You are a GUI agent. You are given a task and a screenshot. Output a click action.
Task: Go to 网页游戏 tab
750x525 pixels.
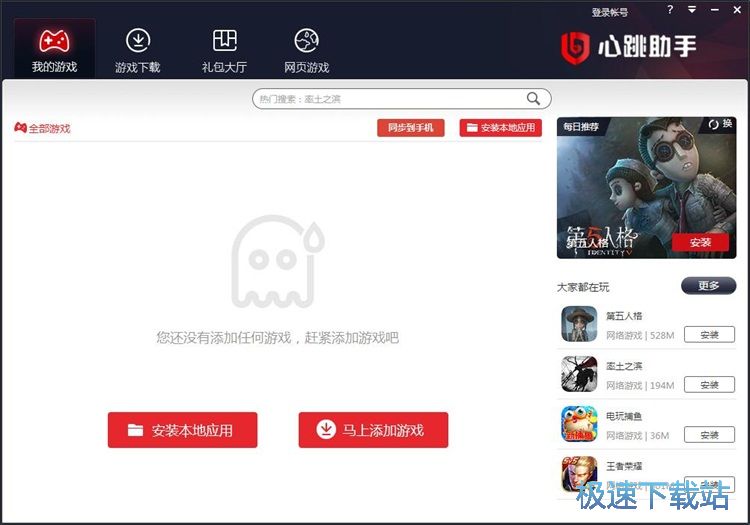tap(307, 51)
